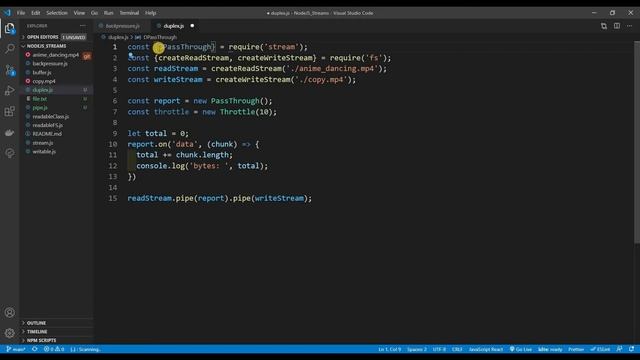
Task: Click the git branch indicator in status bar
Action: pos(16,349)
